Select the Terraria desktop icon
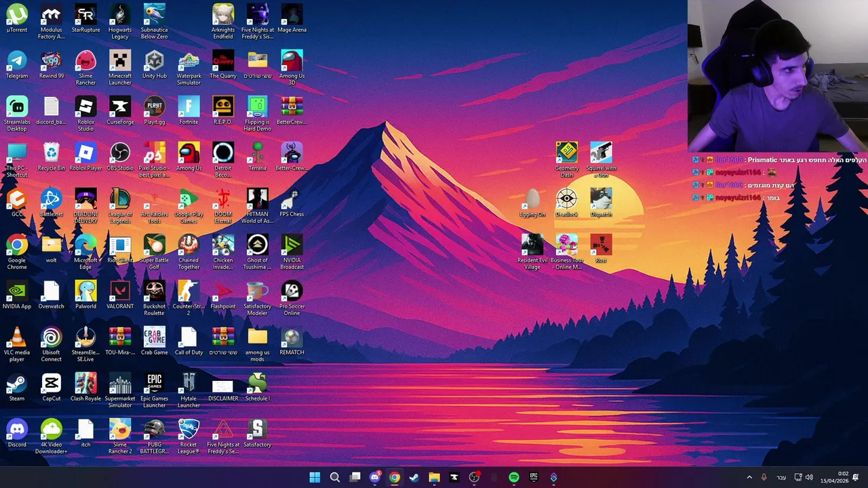Screen dimensions: 868x488 (258, 157)
